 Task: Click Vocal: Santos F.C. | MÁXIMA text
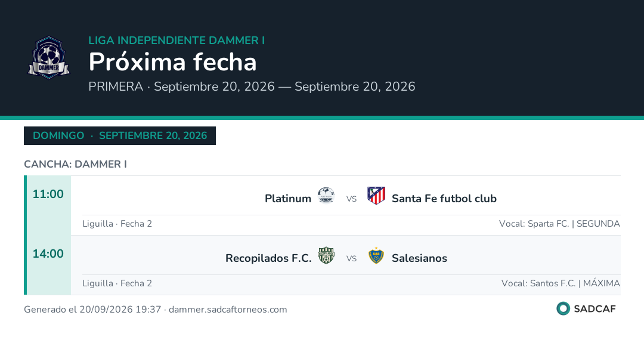(x=561, y=283)
